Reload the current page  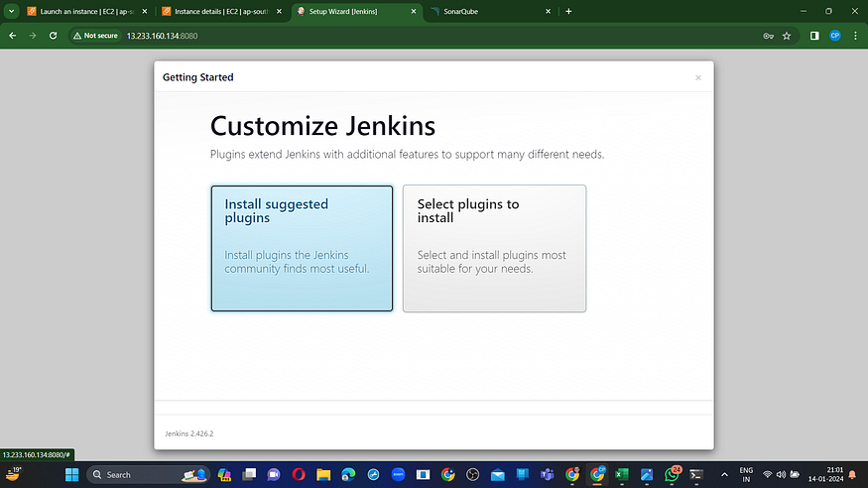[x=54, y=36]
